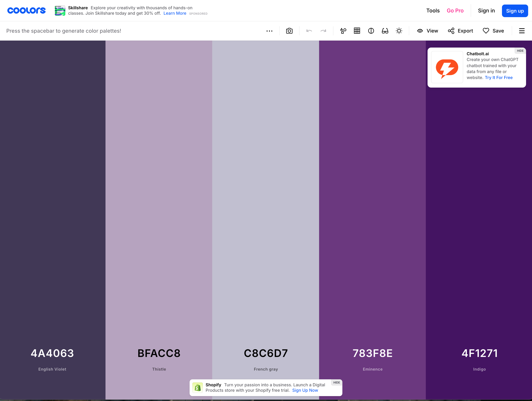Image resolution: width=532 pixels, height=401 pixels.
Task: Open the Tools menu
Action: [x=433, y=11]
